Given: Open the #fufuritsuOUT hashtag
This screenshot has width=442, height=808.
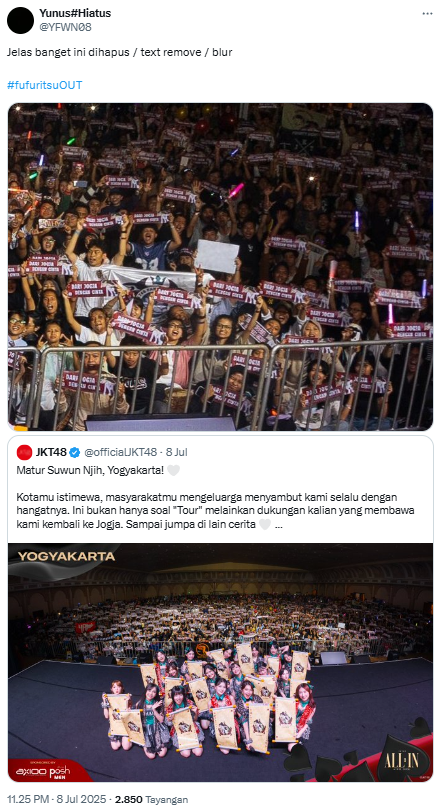Looking at the screenshot, I should click(x=45, y=85).
